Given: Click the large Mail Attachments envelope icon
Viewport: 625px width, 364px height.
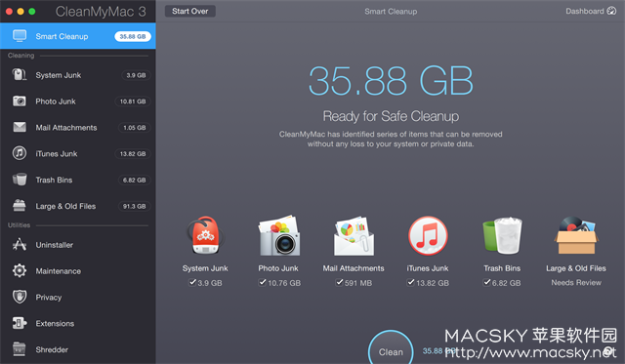Looking at the screenshot, I should [354, 236].
